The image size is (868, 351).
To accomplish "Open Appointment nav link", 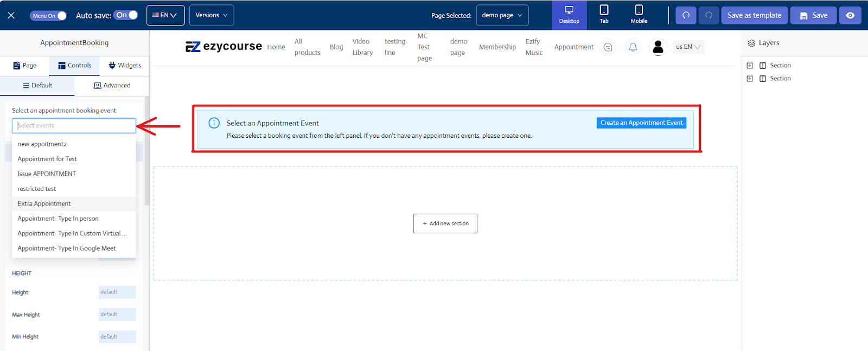I will point(574,47).
